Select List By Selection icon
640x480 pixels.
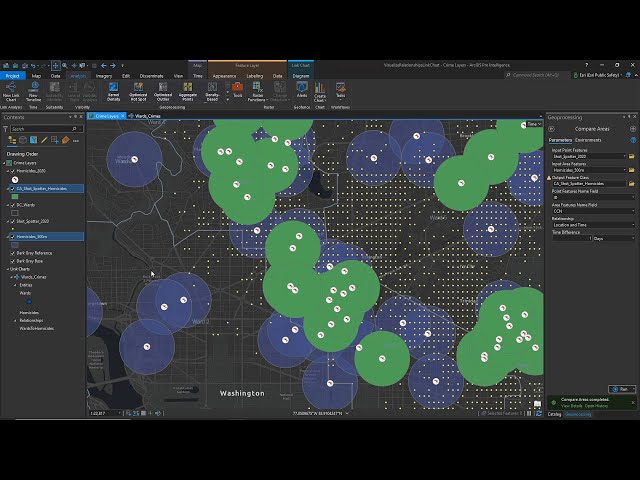(33, 140)
